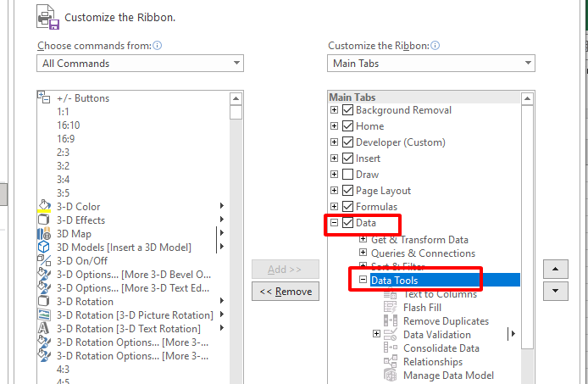The height and width of the screenshot is (384, 588).
Task: Uncheck the Insert tab checkbox
Action: click(x=347, y=159)
